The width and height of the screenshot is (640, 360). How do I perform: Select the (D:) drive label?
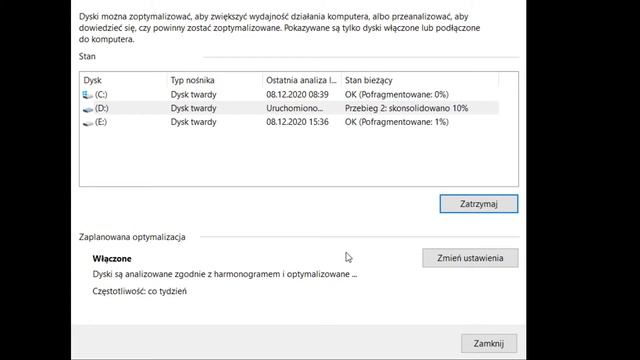(x=102, y=108)
